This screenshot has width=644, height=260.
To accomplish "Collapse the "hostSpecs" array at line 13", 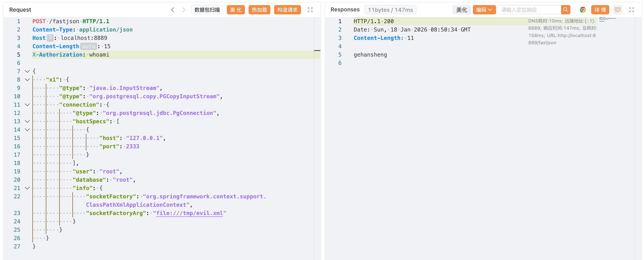I will click(27, 121).
